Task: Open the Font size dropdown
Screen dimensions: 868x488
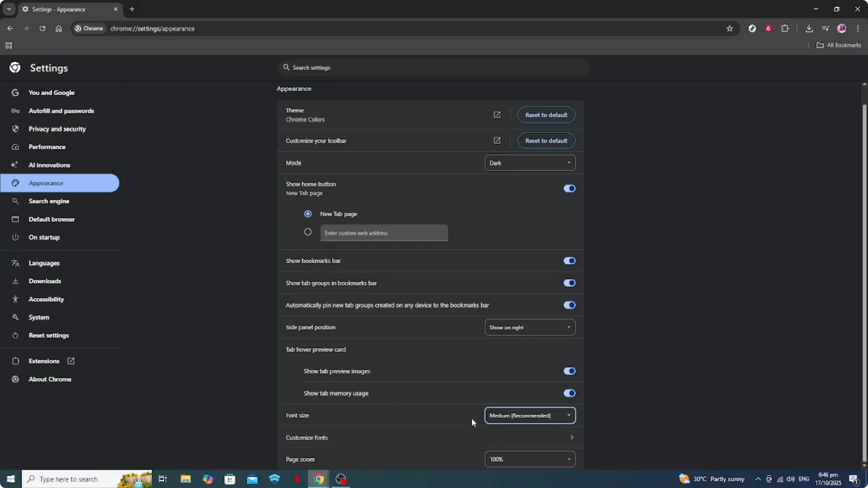Action: pos(530,415)
